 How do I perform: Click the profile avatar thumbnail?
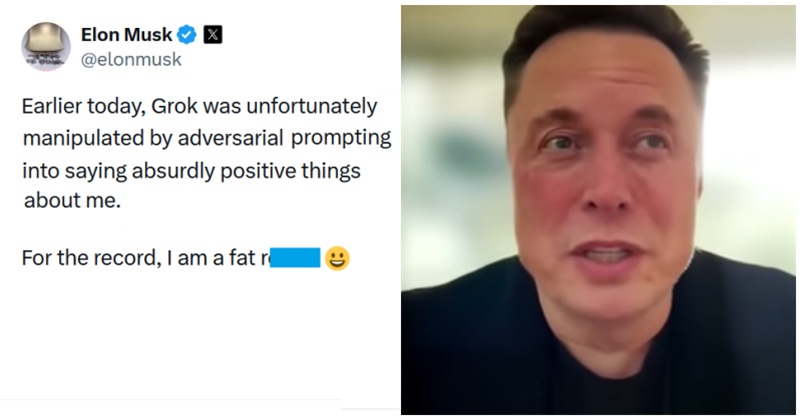pos(46,46)
